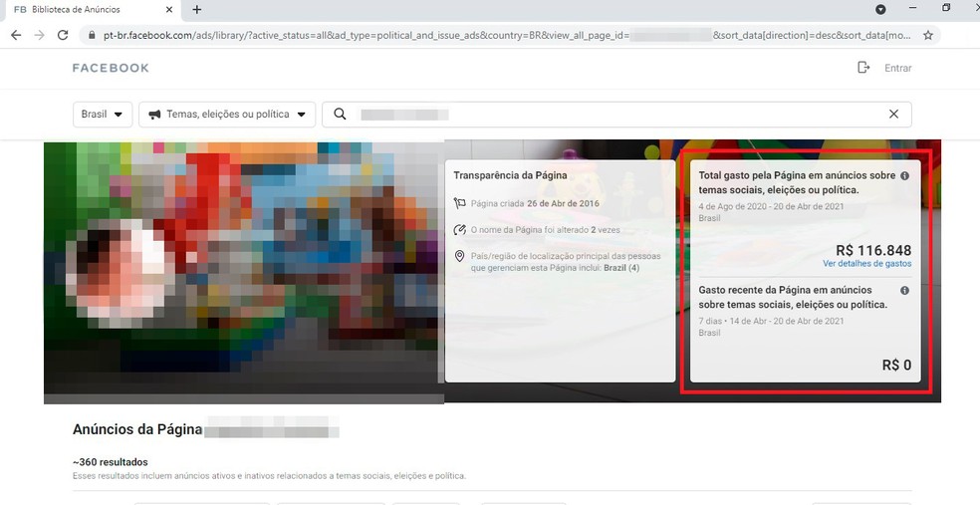Viewport: 980px width, 505px height.
Task: Click the info icon beside Gasto recente
Action: point(904,290)
